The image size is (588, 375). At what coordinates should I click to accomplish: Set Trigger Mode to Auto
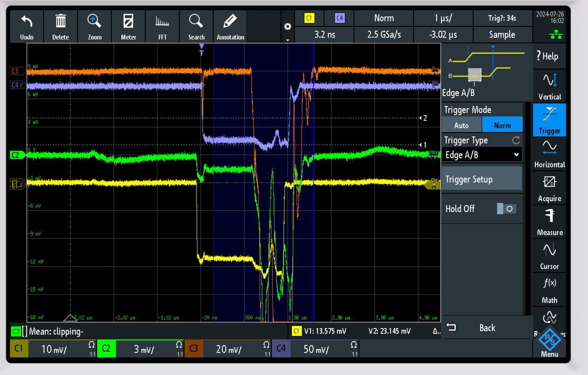461,125
